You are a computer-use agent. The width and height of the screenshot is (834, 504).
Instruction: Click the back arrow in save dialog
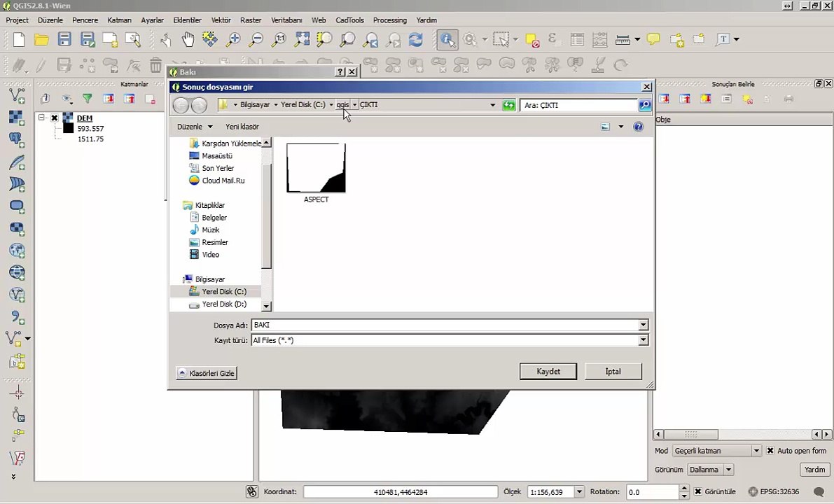[x=181, y=105]
